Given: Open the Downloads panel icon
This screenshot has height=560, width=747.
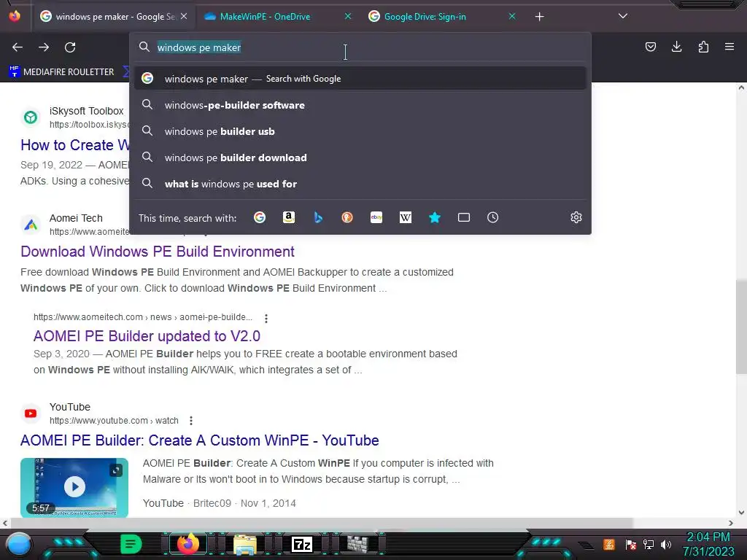Looking at the screenshot, I should pyautogui.click(x=676, y=47).
